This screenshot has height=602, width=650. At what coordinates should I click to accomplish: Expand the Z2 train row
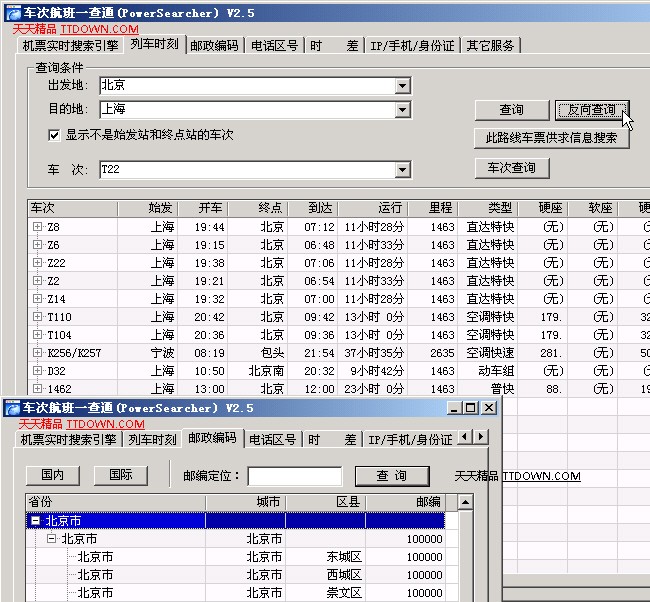pyautogui.click(x=37, y=281)
